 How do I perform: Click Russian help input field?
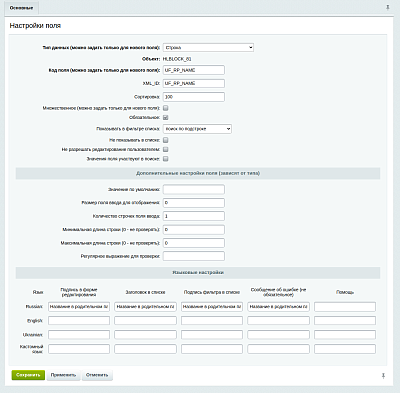pyautogui.click(x=345, y=307)
